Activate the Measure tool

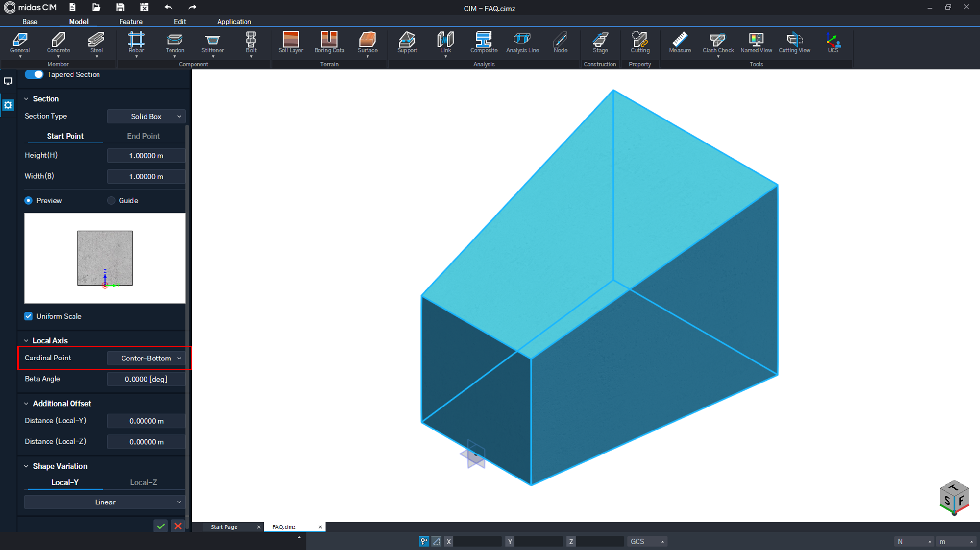[x=680, y=43]
